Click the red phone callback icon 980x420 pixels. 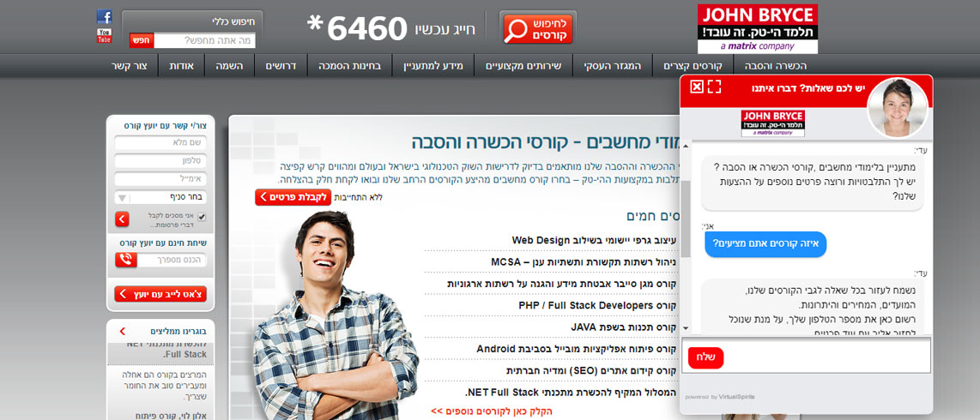126,260
